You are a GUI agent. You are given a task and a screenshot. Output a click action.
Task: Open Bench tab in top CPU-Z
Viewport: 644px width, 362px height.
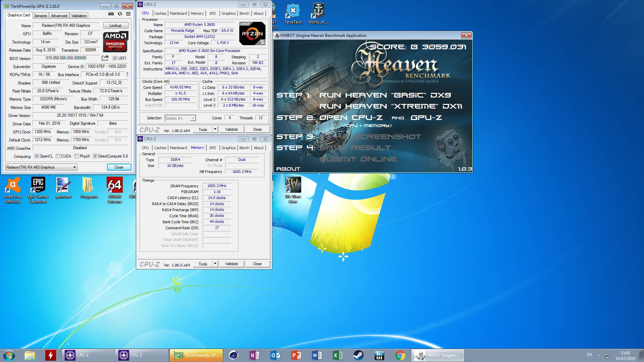[x=244, y=13]
